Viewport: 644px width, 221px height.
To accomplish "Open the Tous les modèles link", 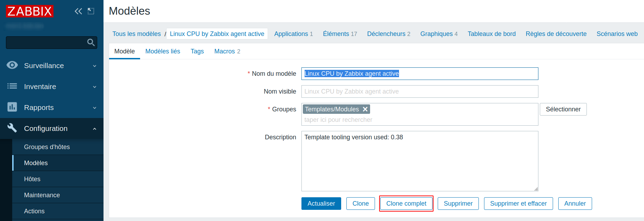I will tap(136, 34).
